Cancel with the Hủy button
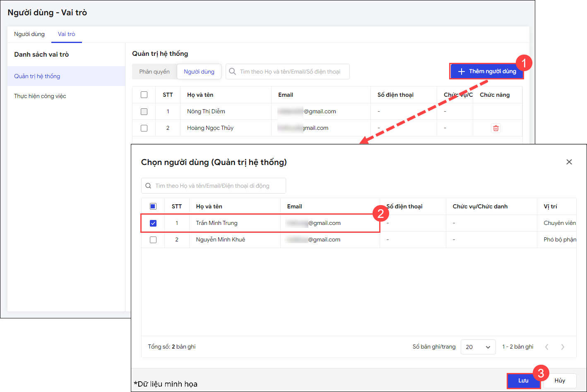 560,380
